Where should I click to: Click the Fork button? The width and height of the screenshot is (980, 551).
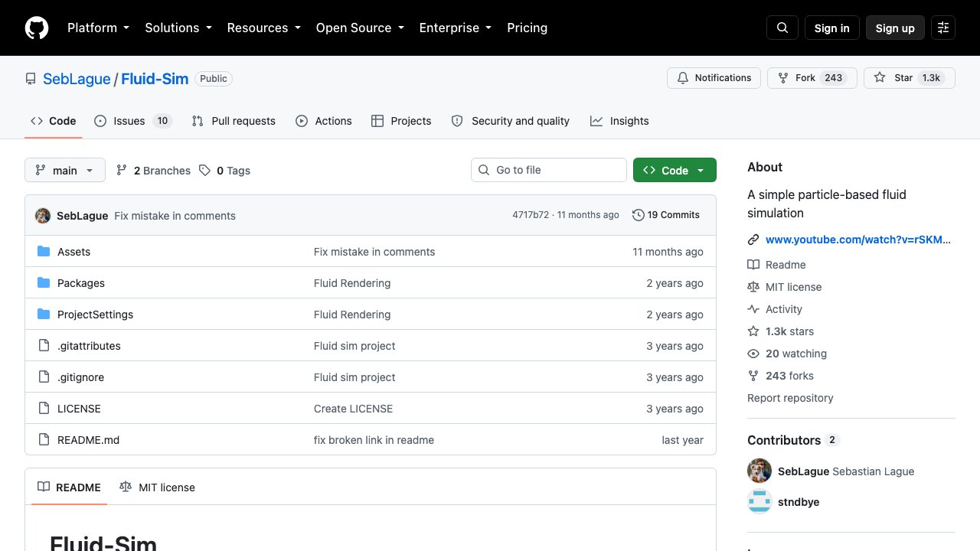(812, 78)
